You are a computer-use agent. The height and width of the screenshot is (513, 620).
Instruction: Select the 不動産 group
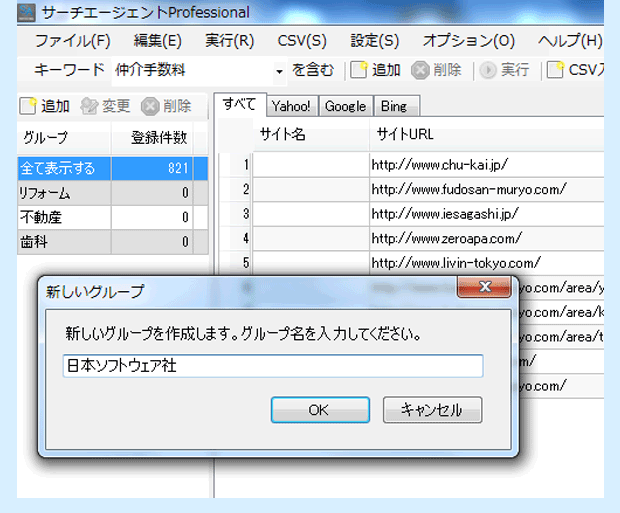(x=113, y=217)
